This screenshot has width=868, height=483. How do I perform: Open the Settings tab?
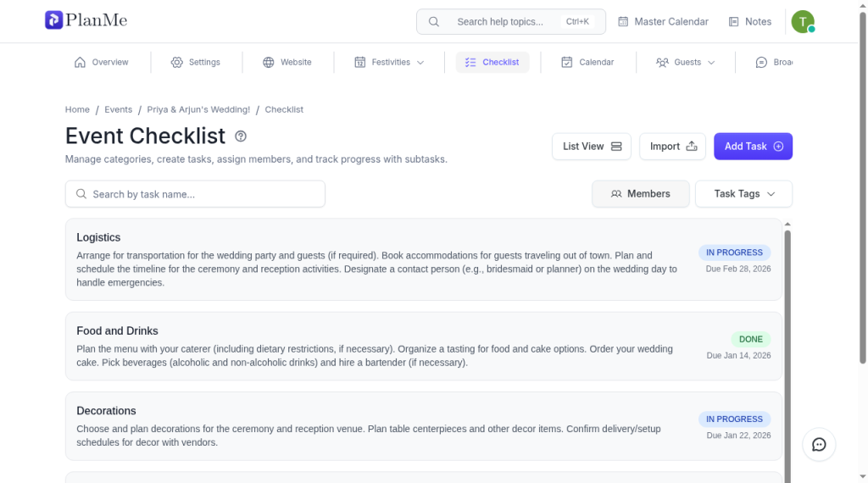196,62
